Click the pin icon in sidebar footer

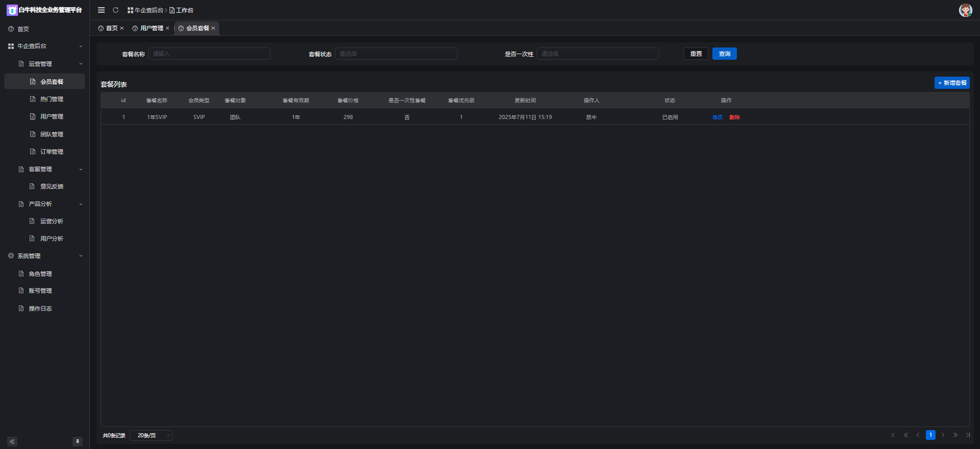point(78,441)
